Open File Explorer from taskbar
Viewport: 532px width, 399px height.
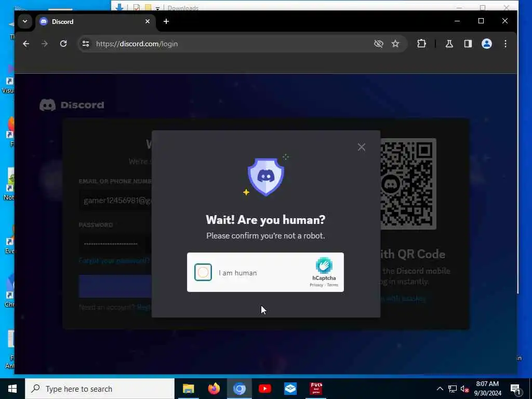click(188, 389)
